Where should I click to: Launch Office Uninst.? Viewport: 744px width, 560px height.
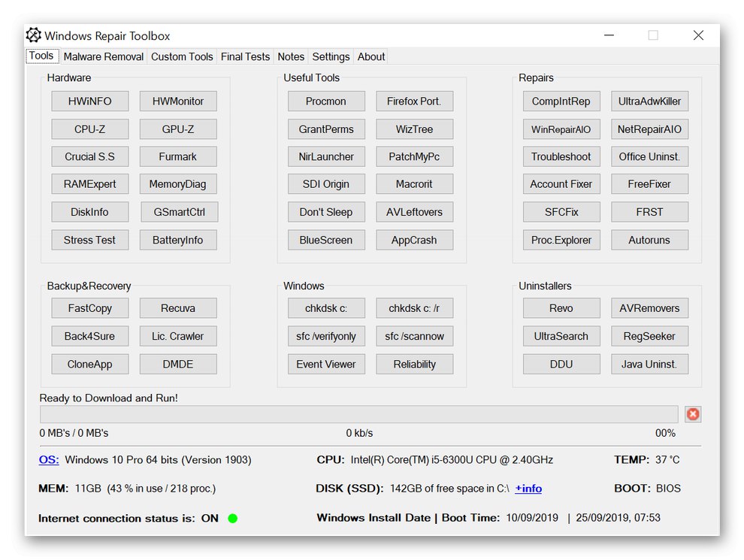pos(649,156)
